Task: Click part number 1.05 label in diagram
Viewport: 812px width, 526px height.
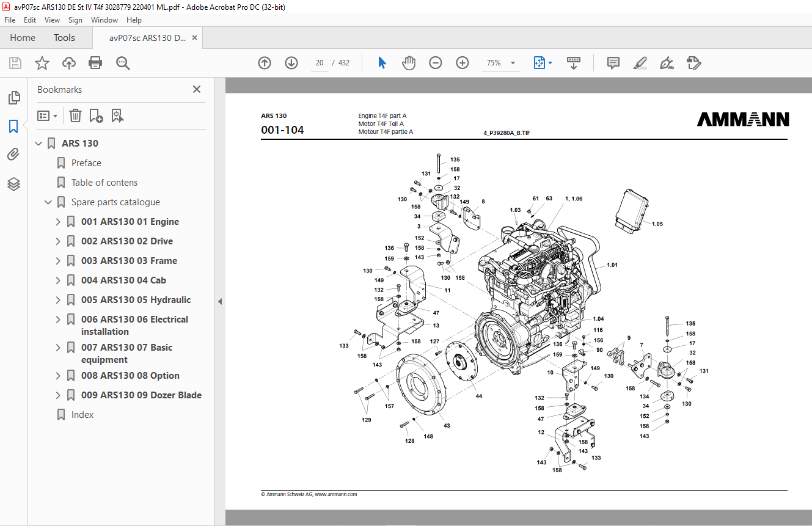Action: (657, 224)
